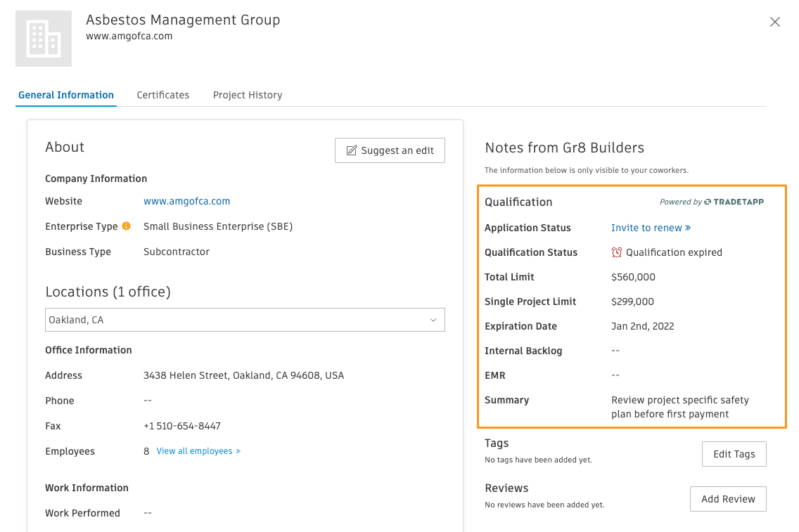Expand the Oakland, CA locations dropdown arrow
This screenshot has height=532, width=799.
[433, 320]
